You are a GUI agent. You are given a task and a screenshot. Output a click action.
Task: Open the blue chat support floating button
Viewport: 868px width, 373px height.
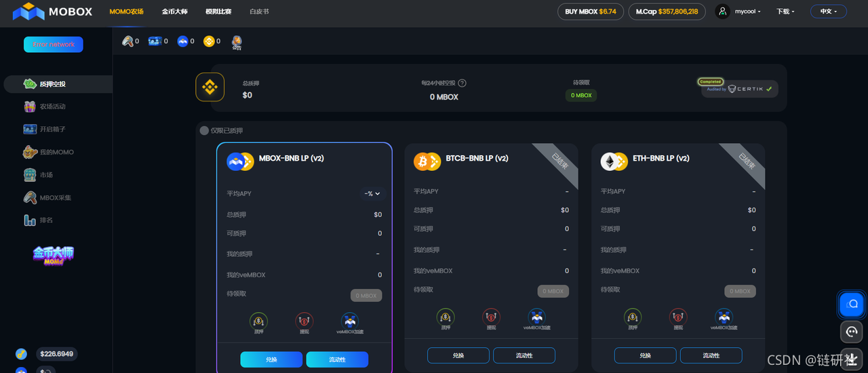pyautogui.click(x=852, y=305)
